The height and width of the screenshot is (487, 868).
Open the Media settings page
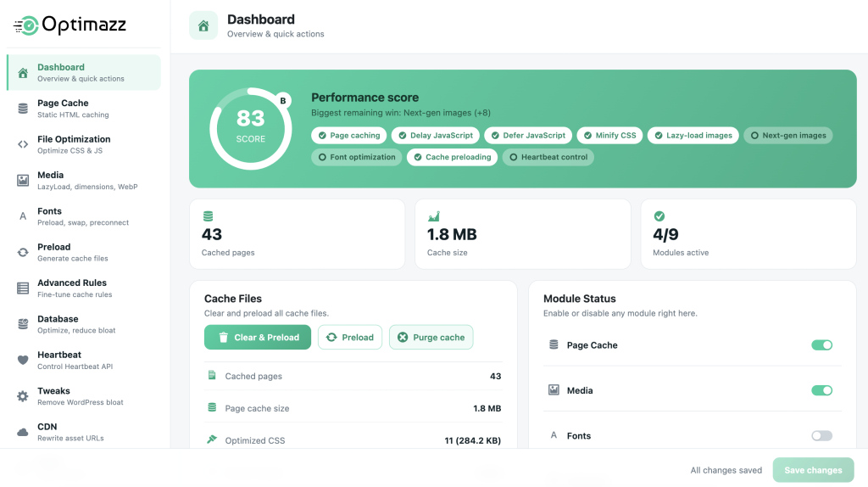[x=84, y=181]
